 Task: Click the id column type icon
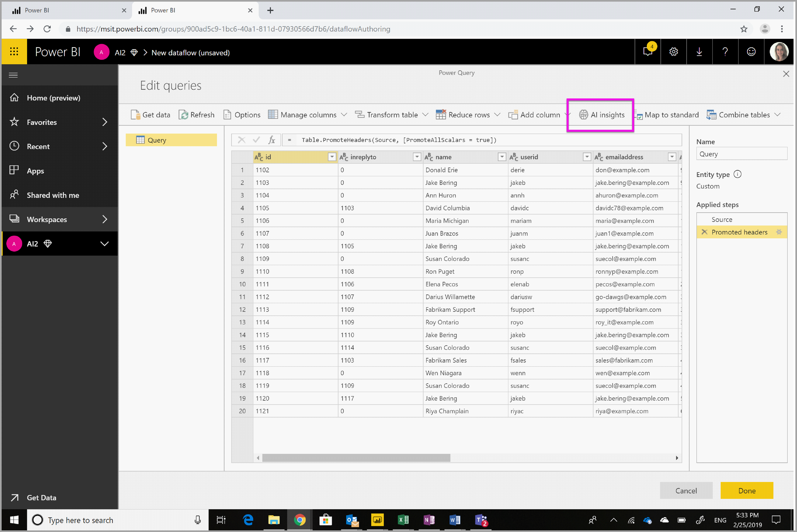click(259, 157)
